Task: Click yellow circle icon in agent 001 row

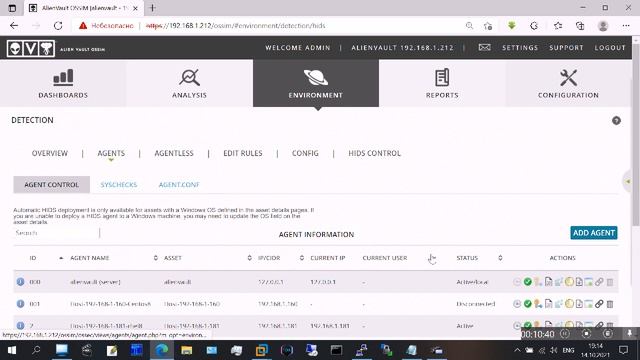Action: pos(569,304)
